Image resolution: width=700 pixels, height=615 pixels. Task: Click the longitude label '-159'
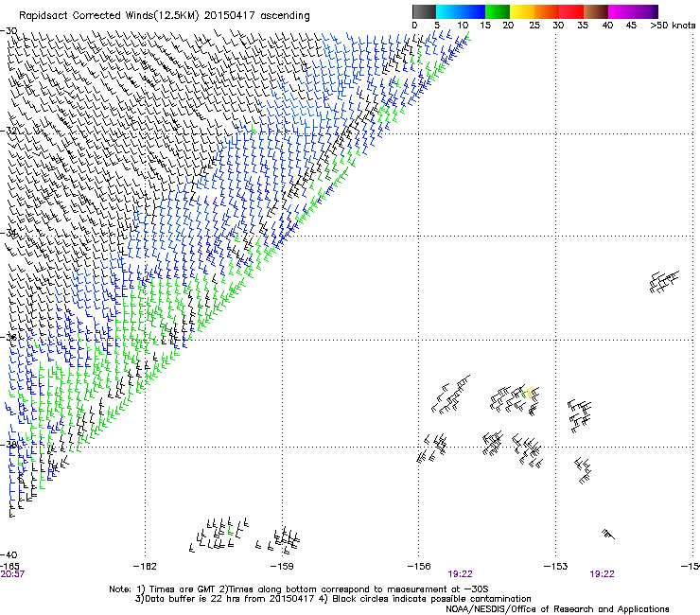(282, 567)
